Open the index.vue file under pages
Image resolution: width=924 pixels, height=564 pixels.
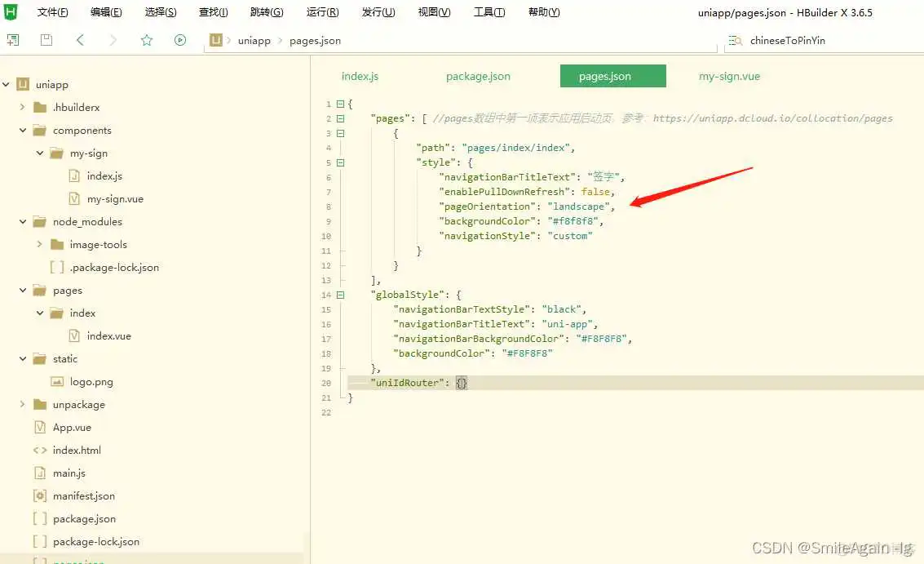[108, 335]
